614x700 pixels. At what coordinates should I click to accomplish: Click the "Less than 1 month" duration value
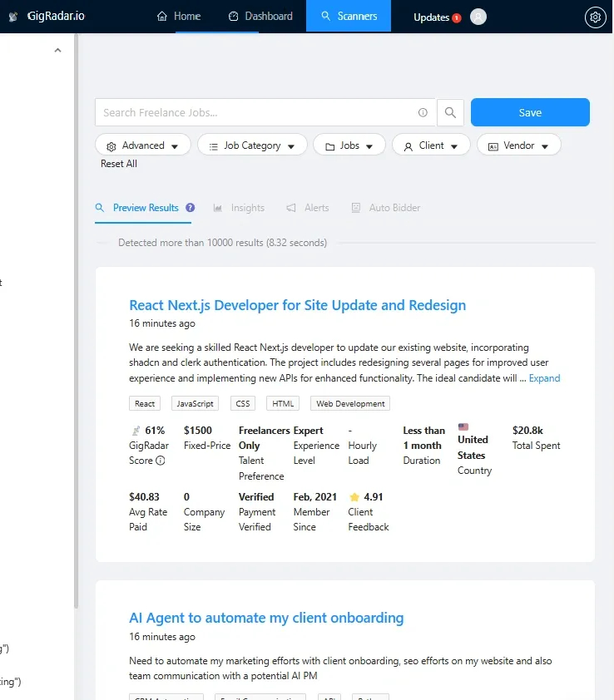click(x=424, y=438)
